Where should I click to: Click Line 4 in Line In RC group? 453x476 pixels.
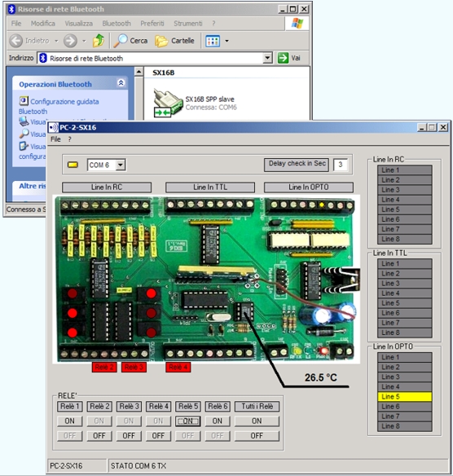coord(405,200)
